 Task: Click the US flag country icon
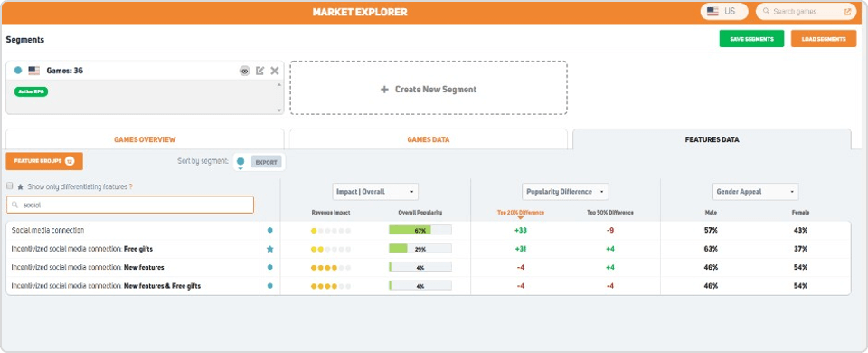click(713, 11)
